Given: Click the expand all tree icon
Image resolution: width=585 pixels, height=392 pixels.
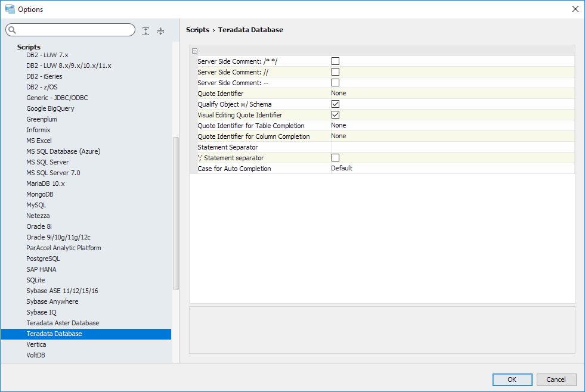Looking at the screenshot, I should tap(146, 31).
